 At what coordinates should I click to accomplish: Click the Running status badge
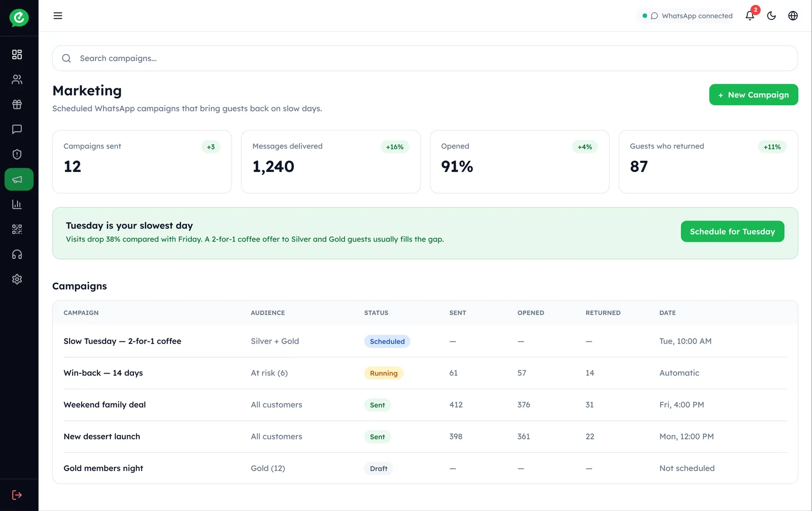(x=384, y=373)
